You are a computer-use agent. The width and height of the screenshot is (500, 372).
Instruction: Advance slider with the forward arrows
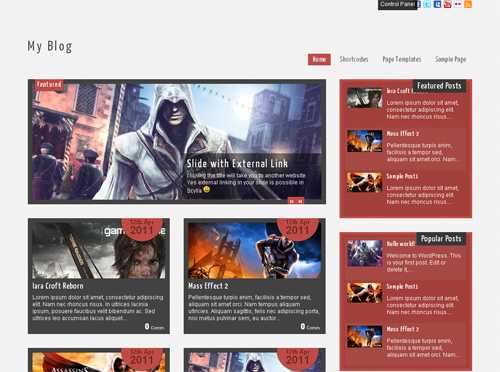[x=300, y=201]
